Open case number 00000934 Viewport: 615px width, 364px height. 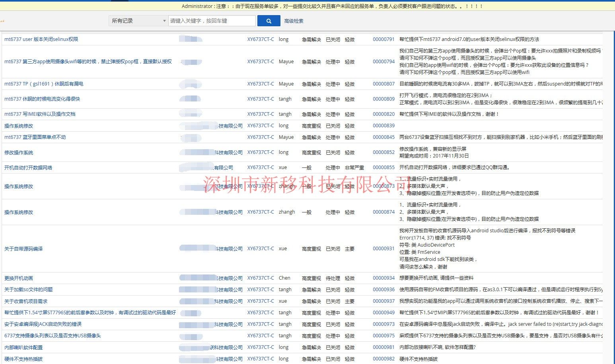pyautogui.click(x=383, y=278)
